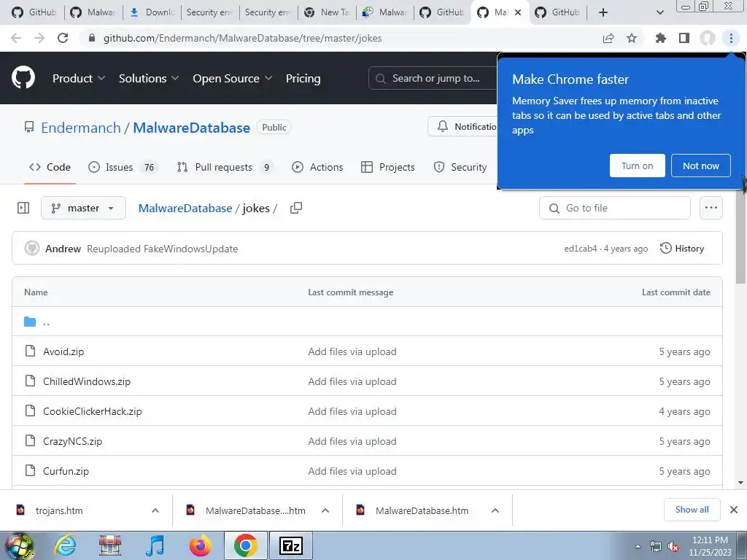Click the browser forward arrow

point(39,38)
